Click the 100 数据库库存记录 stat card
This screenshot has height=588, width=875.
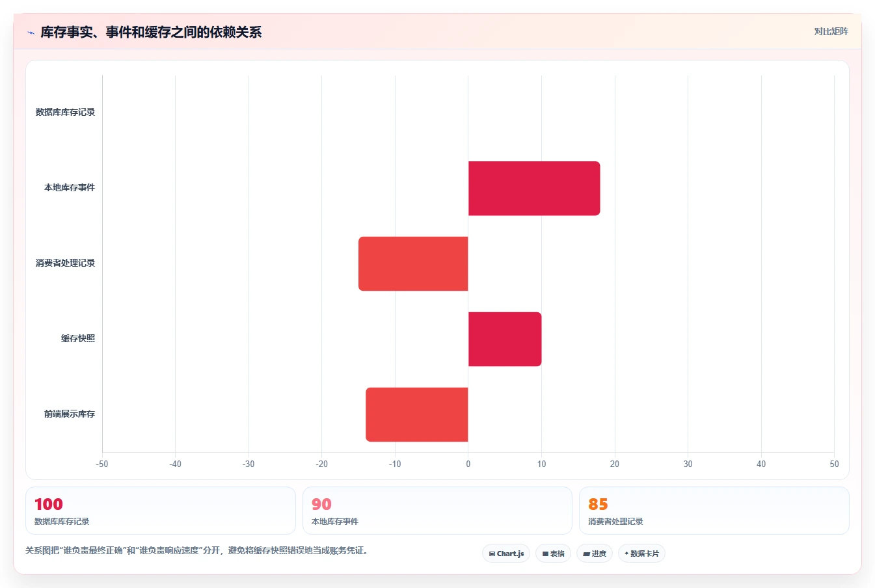click(x=161, y=511)
